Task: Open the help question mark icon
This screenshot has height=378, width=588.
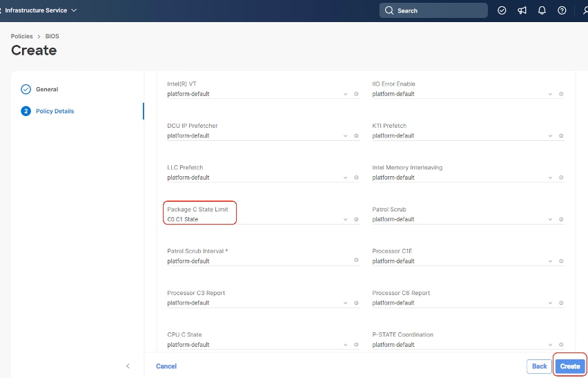Action: [x=562, y=10]
